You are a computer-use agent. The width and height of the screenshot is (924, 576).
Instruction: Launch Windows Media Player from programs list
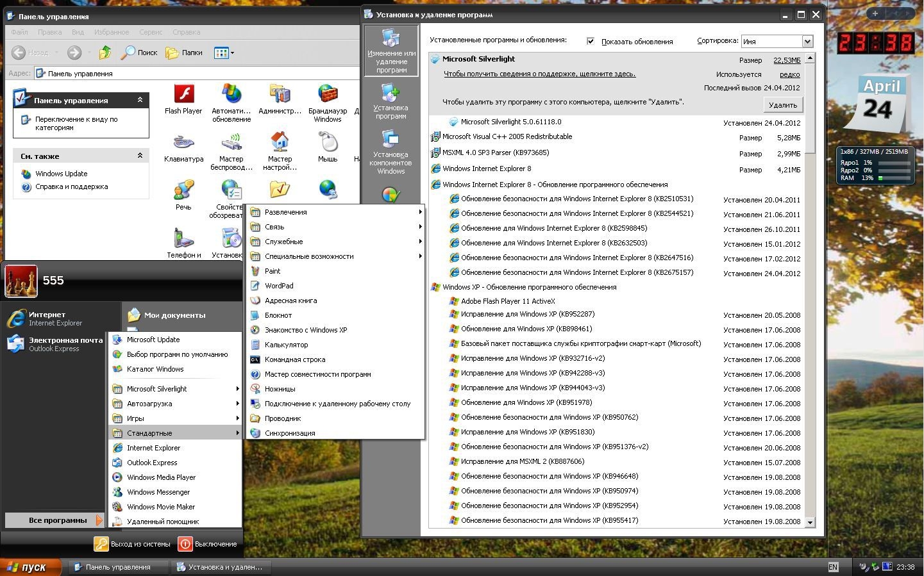176,477
